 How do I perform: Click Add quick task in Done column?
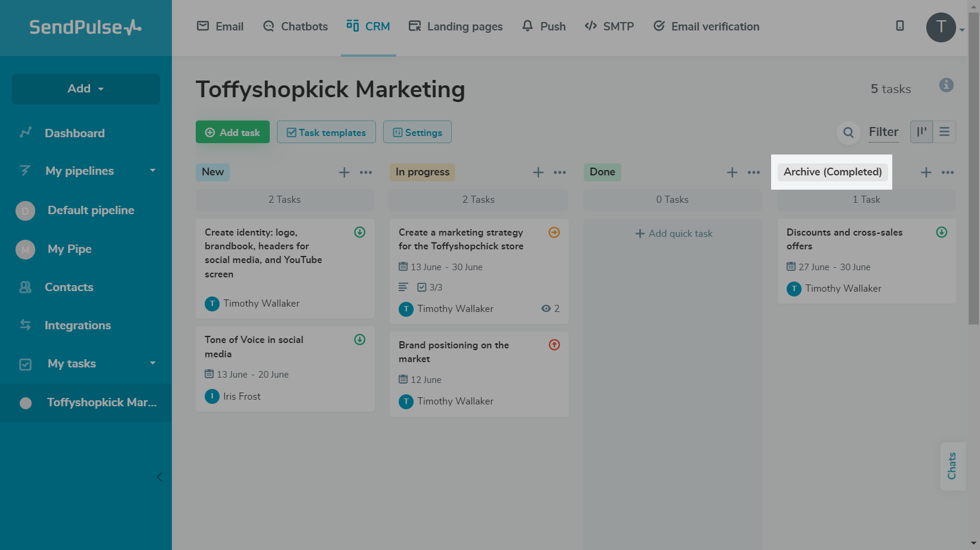pyautogui.click(x=673, y=234)
